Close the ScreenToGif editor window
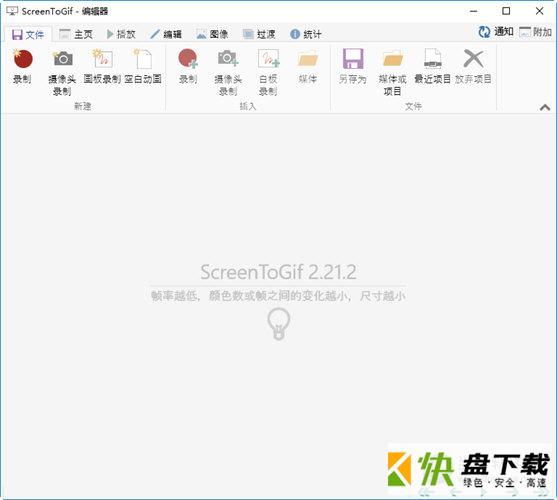557x500 pixels. coord(540,11)
